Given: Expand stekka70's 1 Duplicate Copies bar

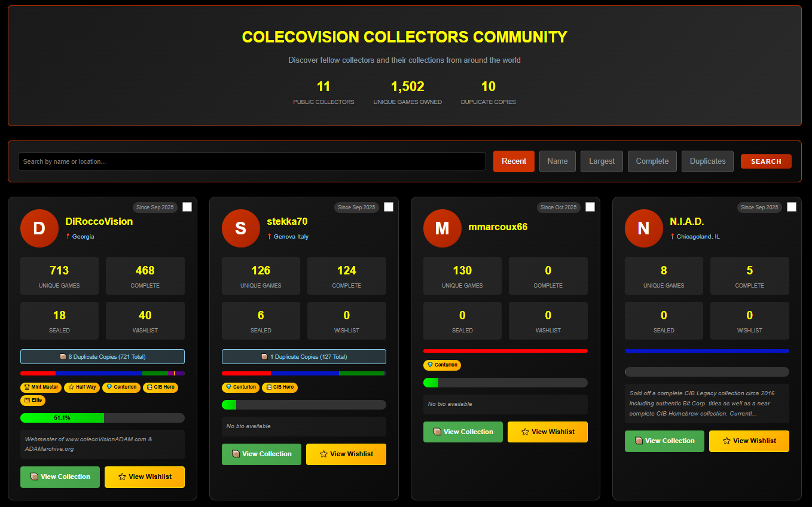Looking at the screenshot, I should tap(304, 357).
